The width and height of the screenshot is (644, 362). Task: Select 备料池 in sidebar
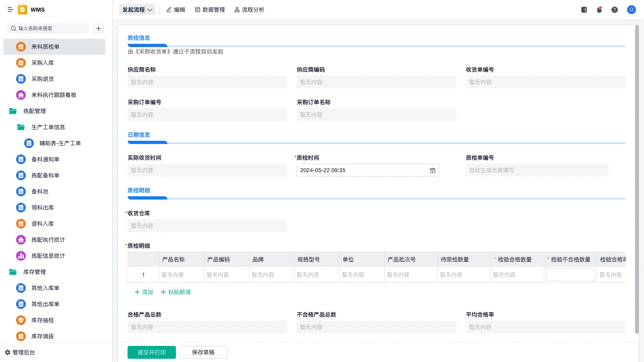[54, 191]
